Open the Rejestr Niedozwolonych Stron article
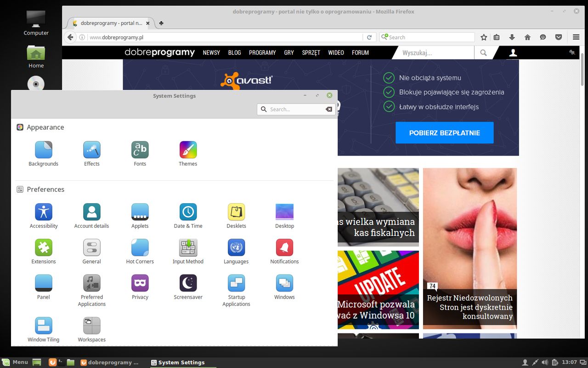The image size is (588, 368). tap(470, 248)
